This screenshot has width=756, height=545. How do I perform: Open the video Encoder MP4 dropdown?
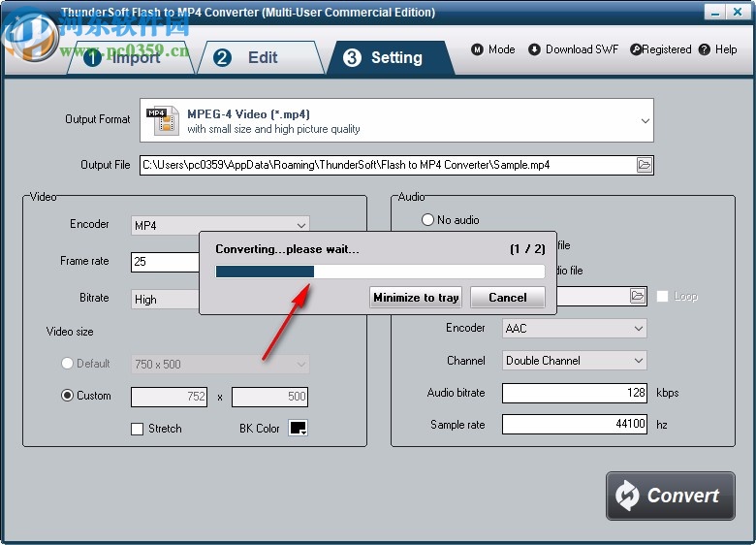pyautogui.click(x=220, y=225)
